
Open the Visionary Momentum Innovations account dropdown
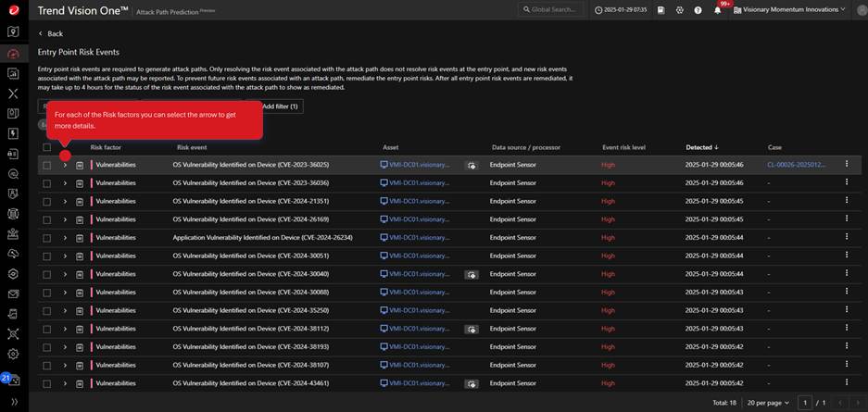click(x=789, y=9)
